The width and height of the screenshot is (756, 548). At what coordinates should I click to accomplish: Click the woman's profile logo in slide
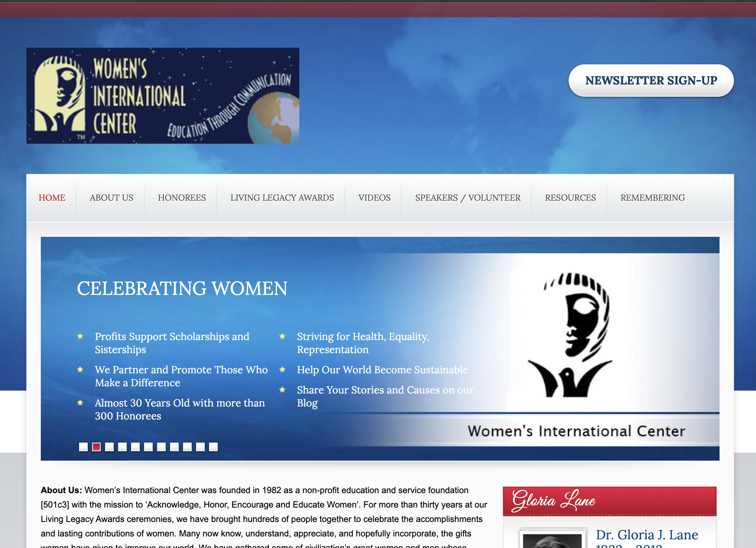tap(570, 335)
